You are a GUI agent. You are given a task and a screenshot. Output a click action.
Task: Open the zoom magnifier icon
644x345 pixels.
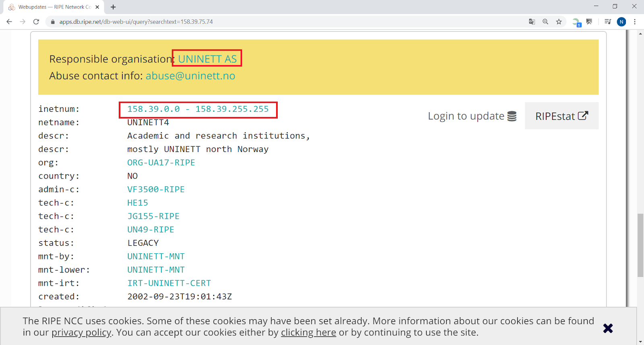pos(545,22)
